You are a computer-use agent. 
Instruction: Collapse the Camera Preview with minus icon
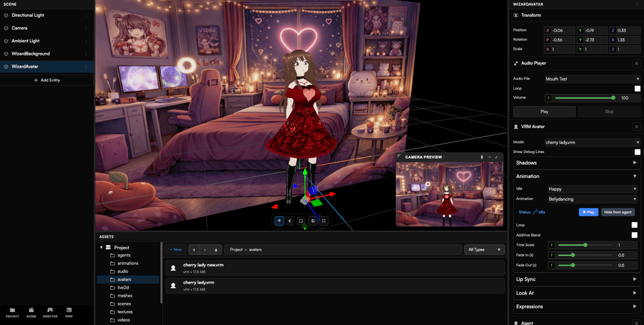click(489, 157)
